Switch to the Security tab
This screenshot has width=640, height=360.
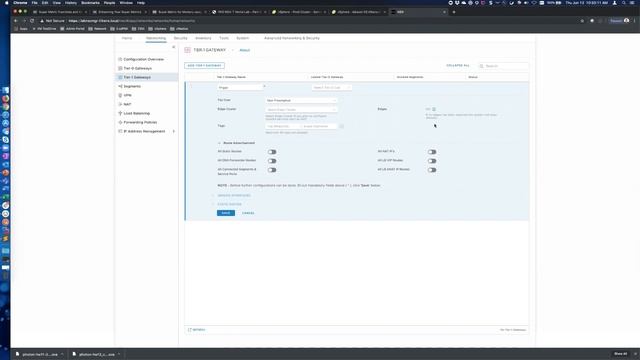pos(180,38)
